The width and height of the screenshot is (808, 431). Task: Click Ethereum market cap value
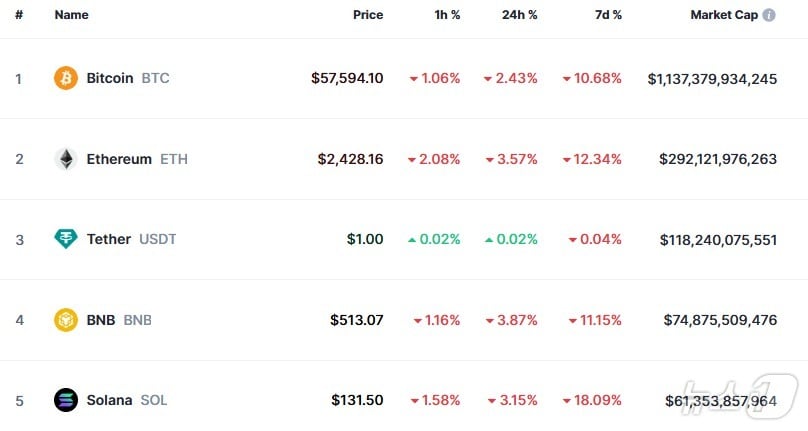click(717, 159)
